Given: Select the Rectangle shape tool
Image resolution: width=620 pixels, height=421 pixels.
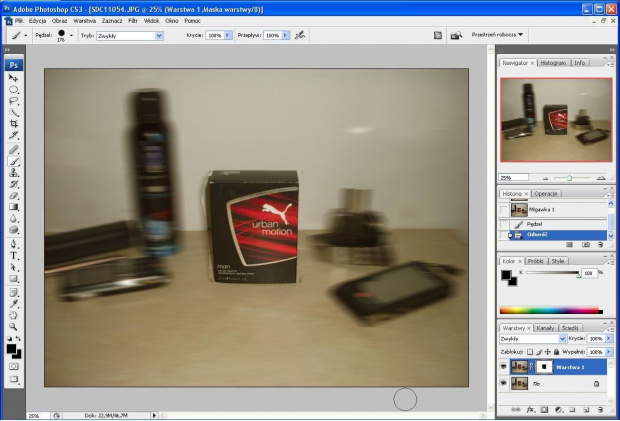Looking at the screenshot, I should coord(13,279).
